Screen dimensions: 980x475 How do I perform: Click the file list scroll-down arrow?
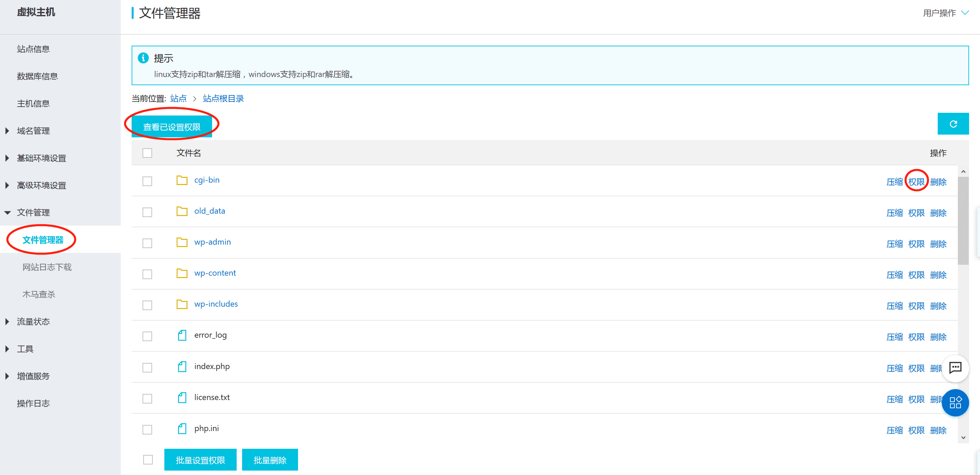963,438
